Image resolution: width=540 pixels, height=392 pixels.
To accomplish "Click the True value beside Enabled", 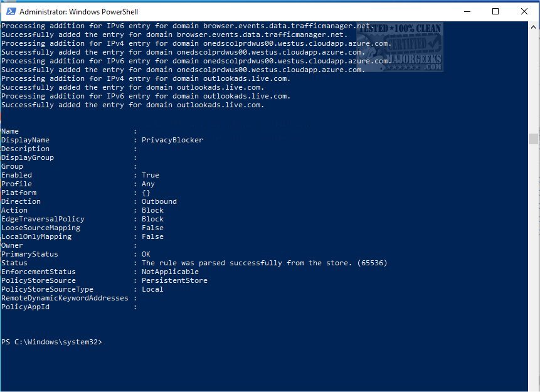I will [x=151, y=175].
